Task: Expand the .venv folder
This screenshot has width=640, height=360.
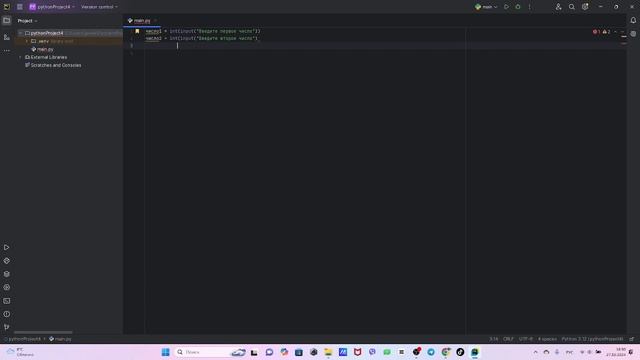Action: (x=27, y=41)
